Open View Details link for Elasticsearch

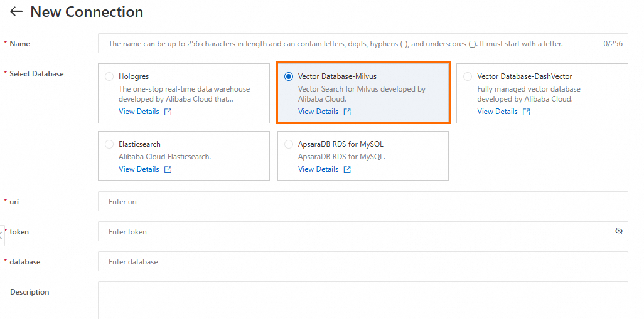(x=139, y=169)
